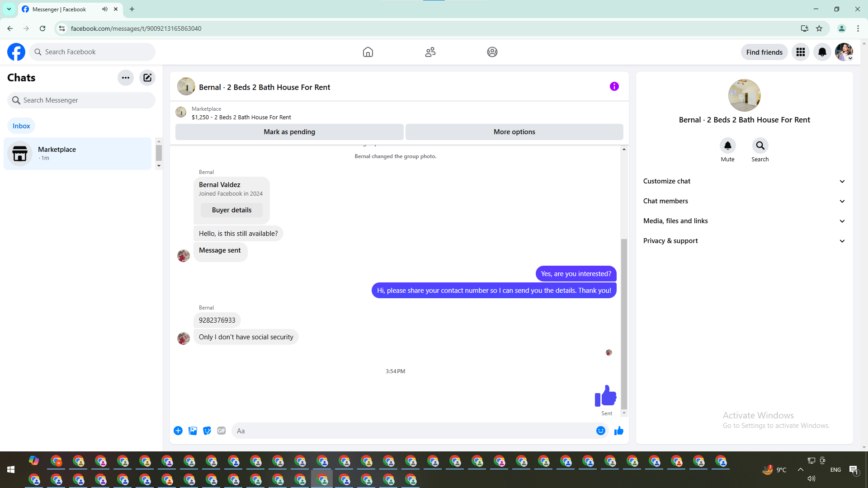Image resolution: width=868 pixels, height=488 pixels.
Task: Expand the Privacy & support section
Action: coord(744,241)
